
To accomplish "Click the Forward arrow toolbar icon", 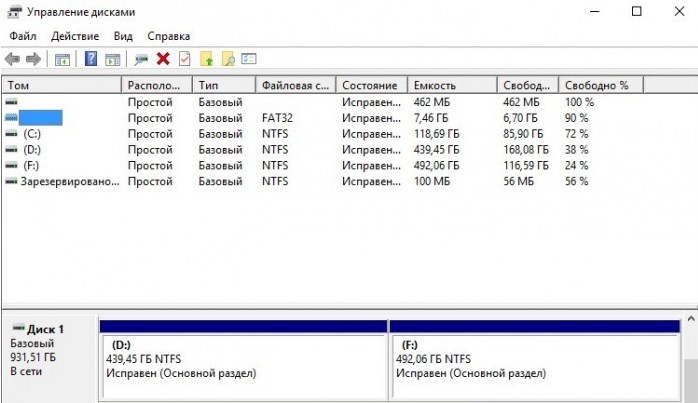I will tap(33, 59).
